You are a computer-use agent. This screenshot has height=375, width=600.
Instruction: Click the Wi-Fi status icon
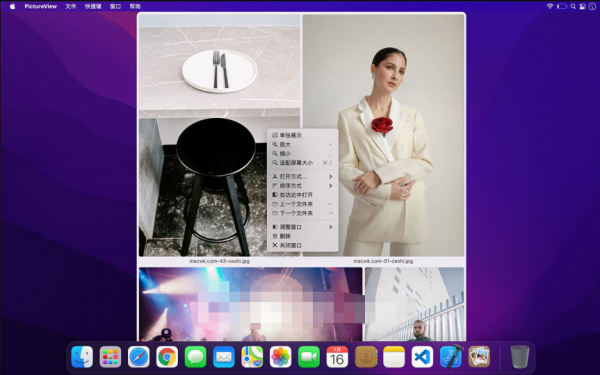click(550, 6)
